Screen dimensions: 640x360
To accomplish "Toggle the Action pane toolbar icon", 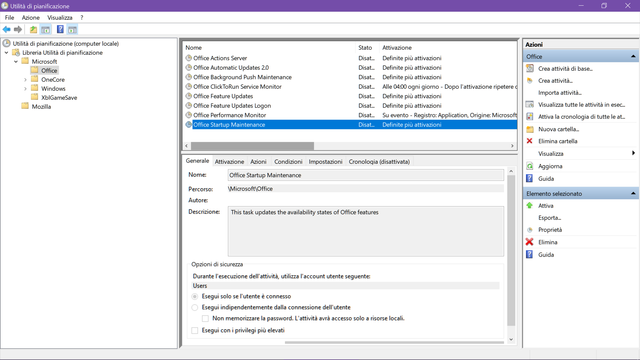I will [72, 29].
